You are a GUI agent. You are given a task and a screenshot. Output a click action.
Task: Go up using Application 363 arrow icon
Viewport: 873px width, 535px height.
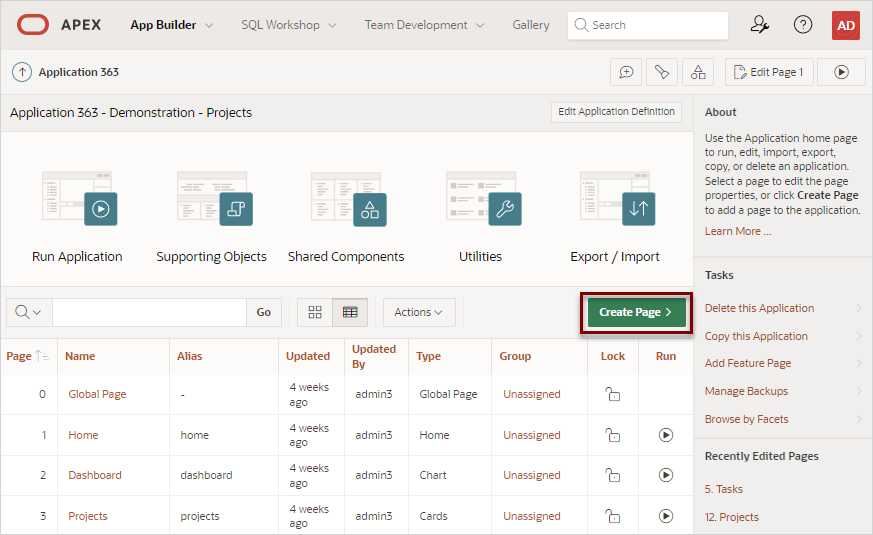(22, 72)
